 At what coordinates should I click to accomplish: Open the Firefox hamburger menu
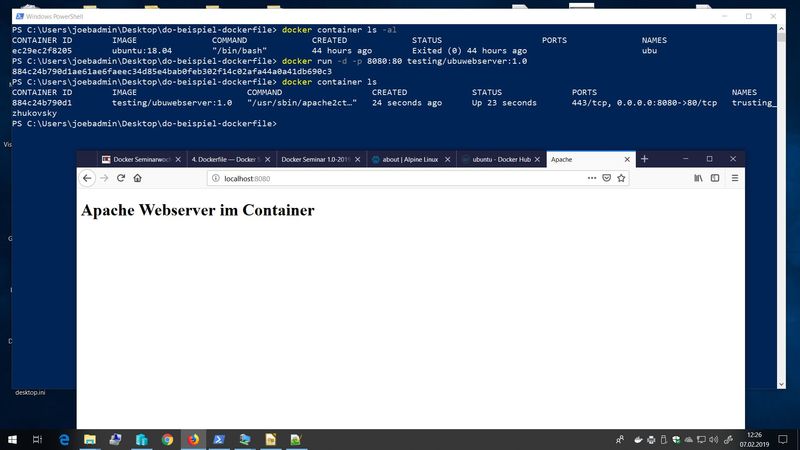tap(735, 178)
